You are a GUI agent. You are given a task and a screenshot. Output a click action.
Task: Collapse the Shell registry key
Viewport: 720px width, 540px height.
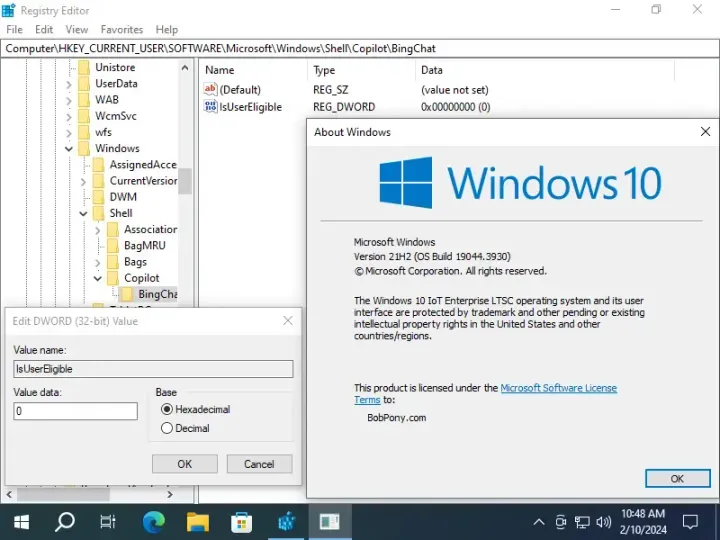point(84,213)
